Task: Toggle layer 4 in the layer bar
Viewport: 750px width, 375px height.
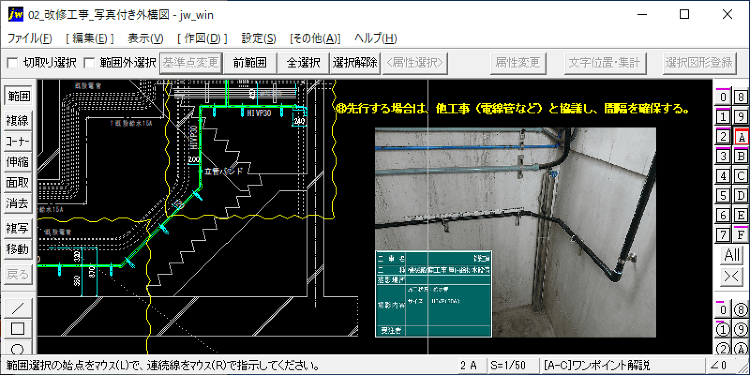Action: (x=723, y=176)
